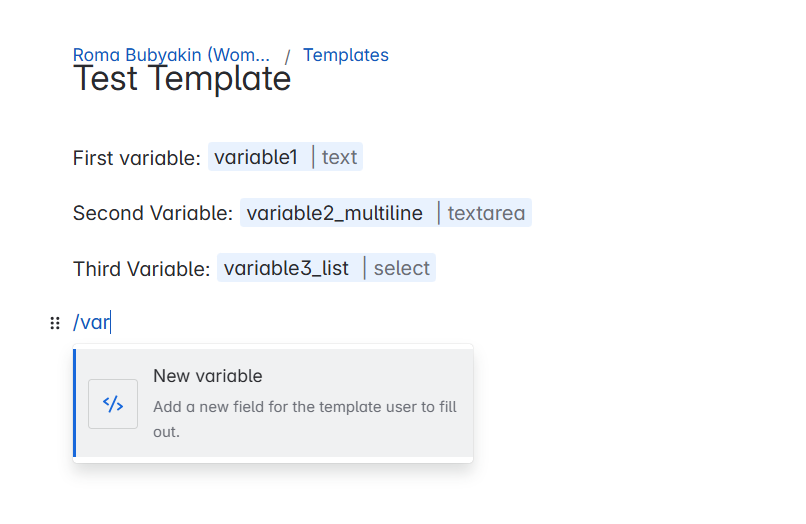Click the select type label on variable3_list

click(401, 268)
